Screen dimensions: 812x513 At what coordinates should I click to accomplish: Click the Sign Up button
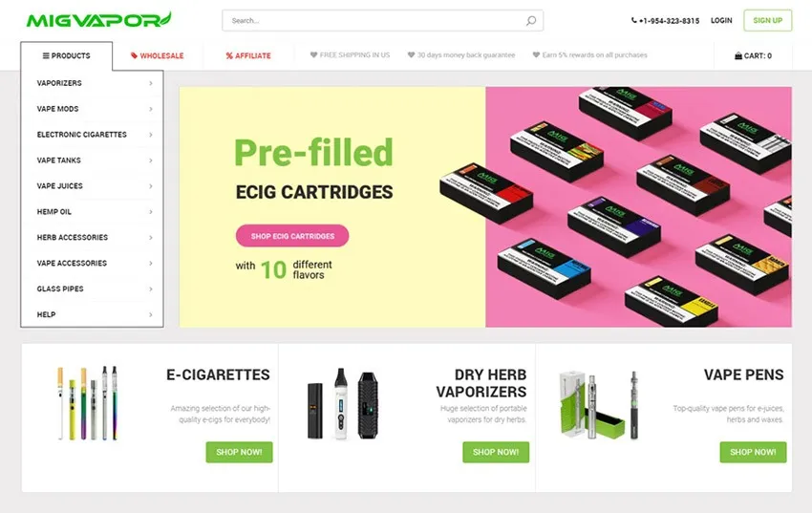point(767,21)
